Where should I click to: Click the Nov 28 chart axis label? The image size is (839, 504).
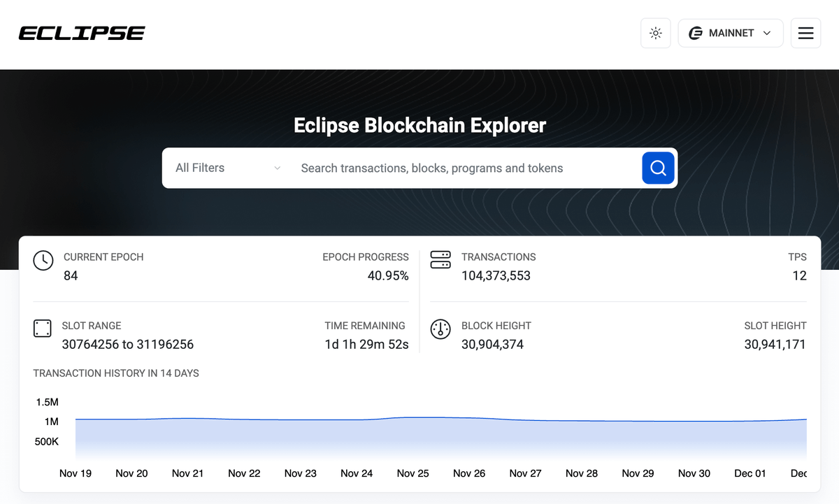pos(582,473)
